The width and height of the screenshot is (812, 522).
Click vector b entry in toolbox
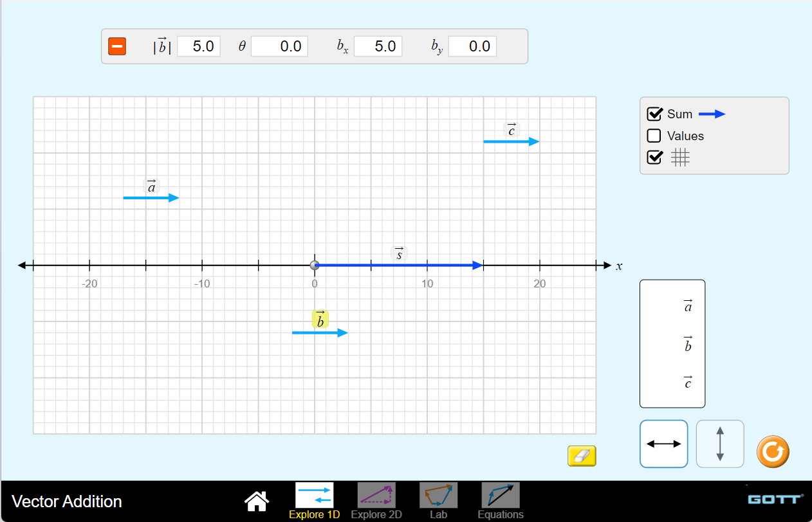coord(688,345)
